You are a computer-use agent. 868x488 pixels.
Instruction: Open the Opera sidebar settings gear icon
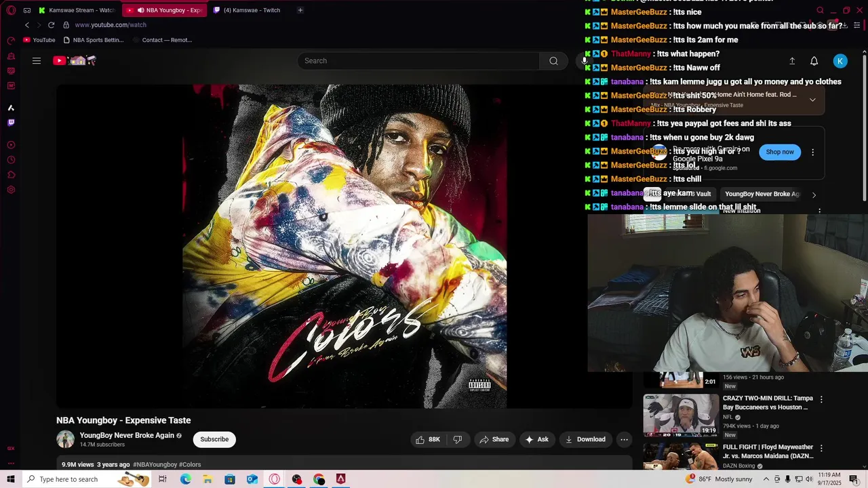click(x=11, y=190)
